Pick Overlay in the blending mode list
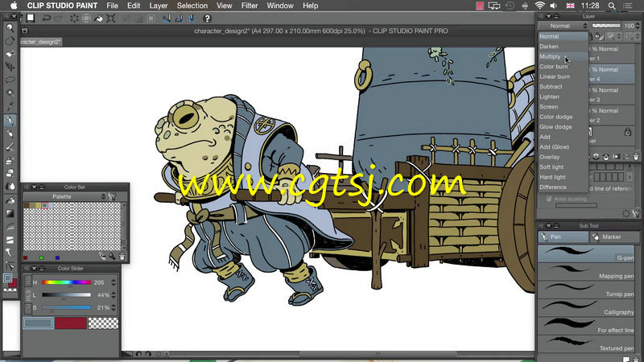644x362 pixels. tap(550, 157)
